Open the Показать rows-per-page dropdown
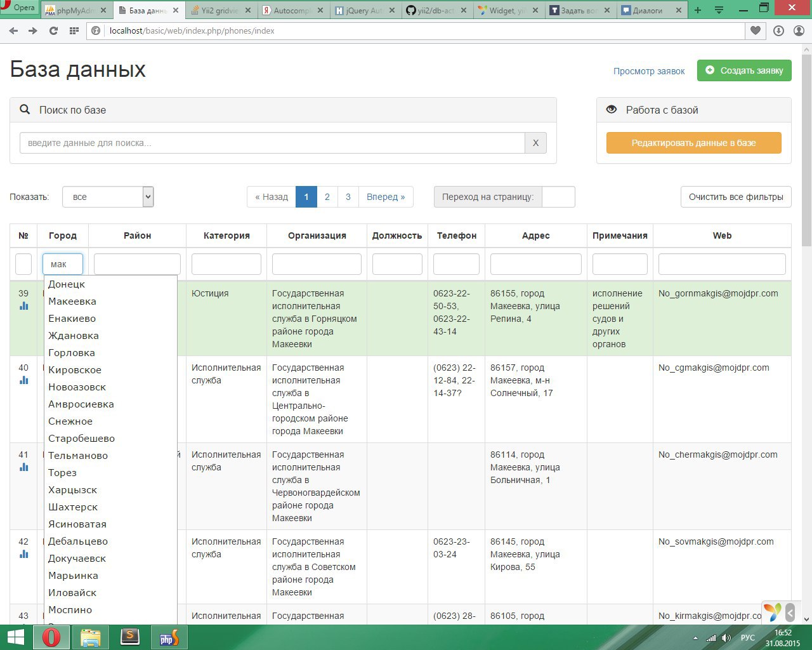 (108, 197)
